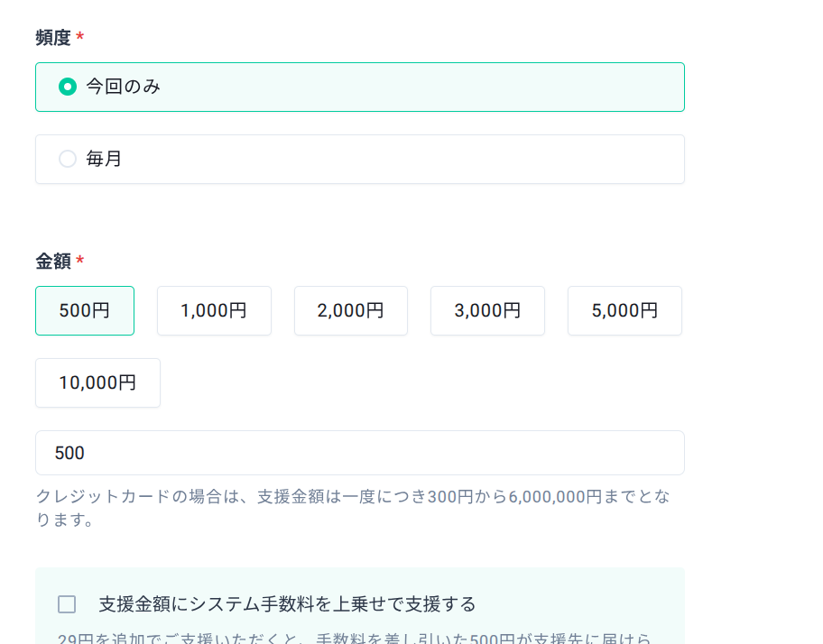Click the 29円を追加 fee explanation text

coord(354,638)
